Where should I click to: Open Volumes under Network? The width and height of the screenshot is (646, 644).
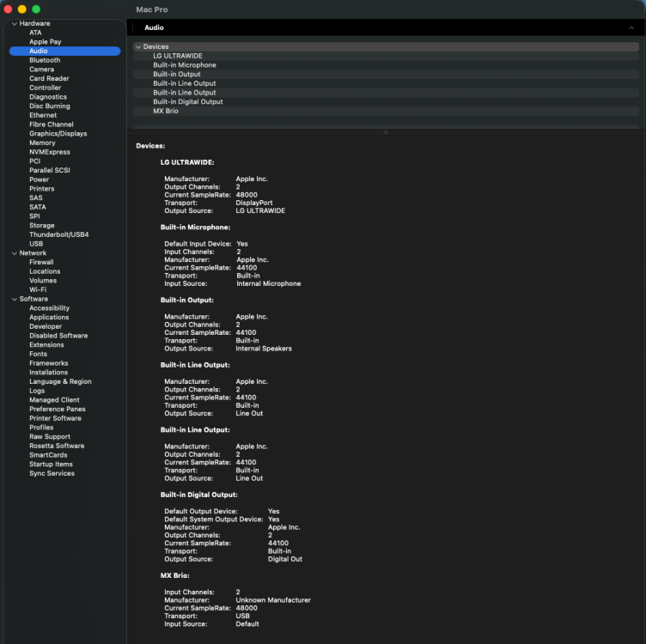coord(43,281)
